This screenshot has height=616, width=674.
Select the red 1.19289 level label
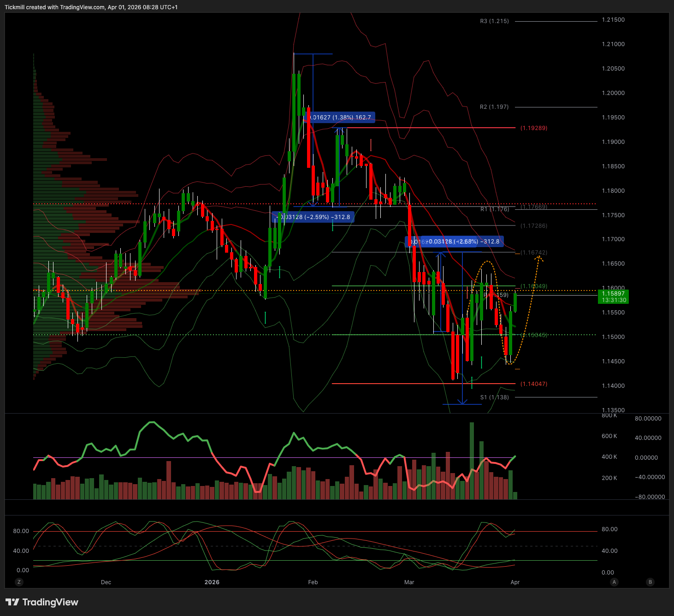tap(533, 128)
